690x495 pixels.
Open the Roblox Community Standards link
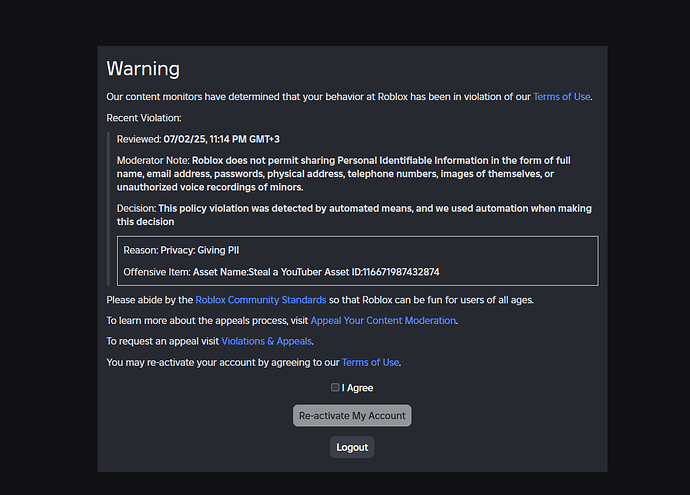click(261, 300)
